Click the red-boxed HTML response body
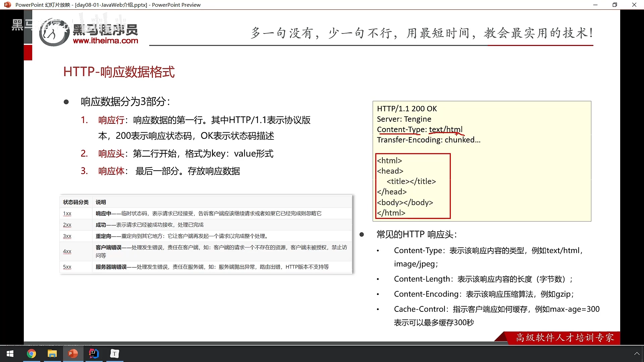 413,186
